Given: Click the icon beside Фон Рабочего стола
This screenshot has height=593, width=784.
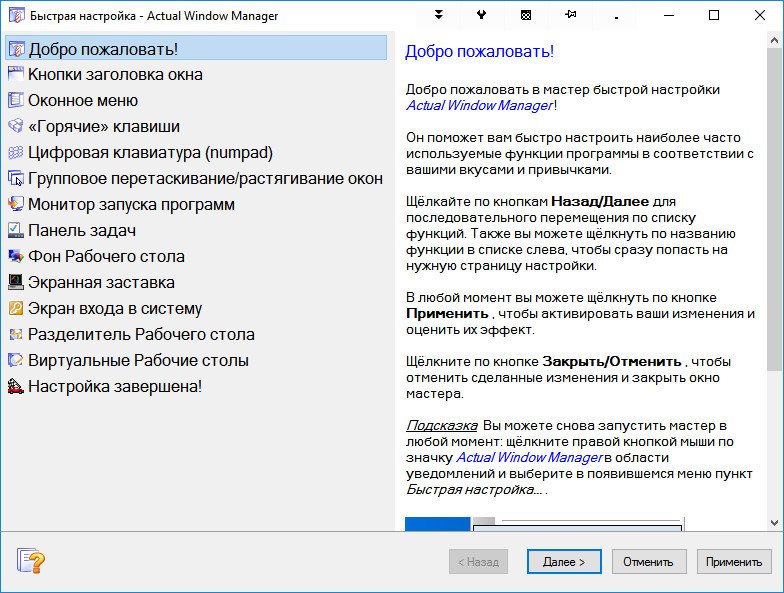Looking at the screenshot, I should point(16,256).
